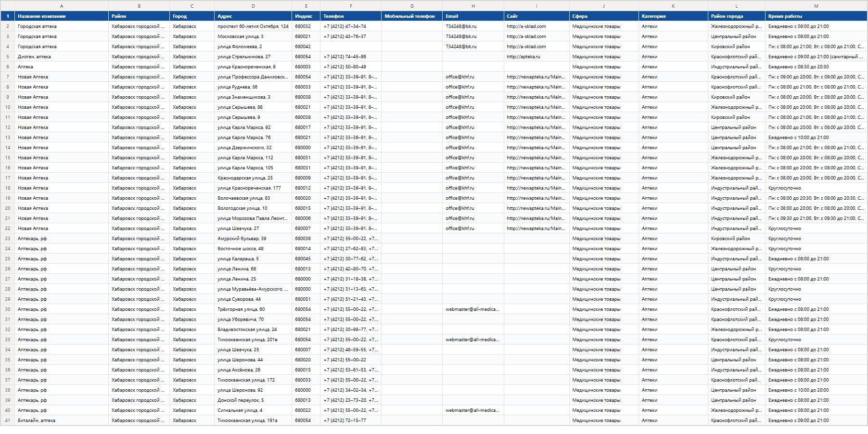Select address 'Трёхгорная улица, 60'
Image resolution: width=868 pixels, height=434 pixels.
[253, 309]
